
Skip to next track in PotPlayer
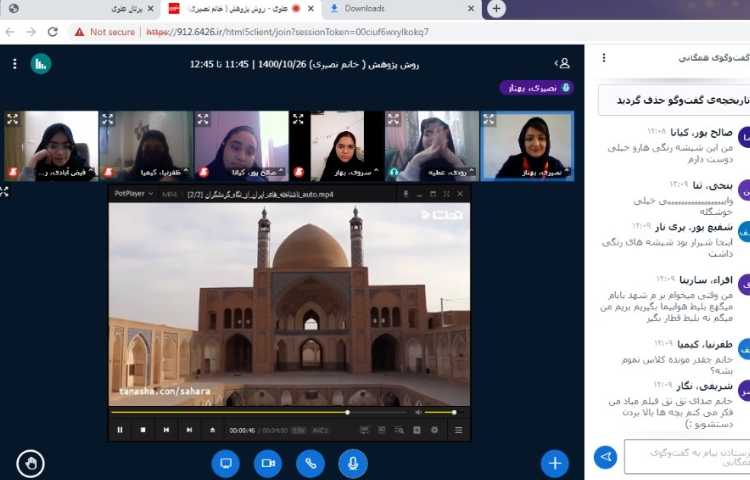(189, 430)
